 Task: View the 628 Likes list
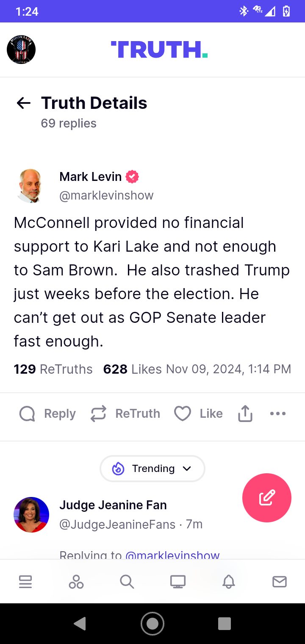pos(132,369)
